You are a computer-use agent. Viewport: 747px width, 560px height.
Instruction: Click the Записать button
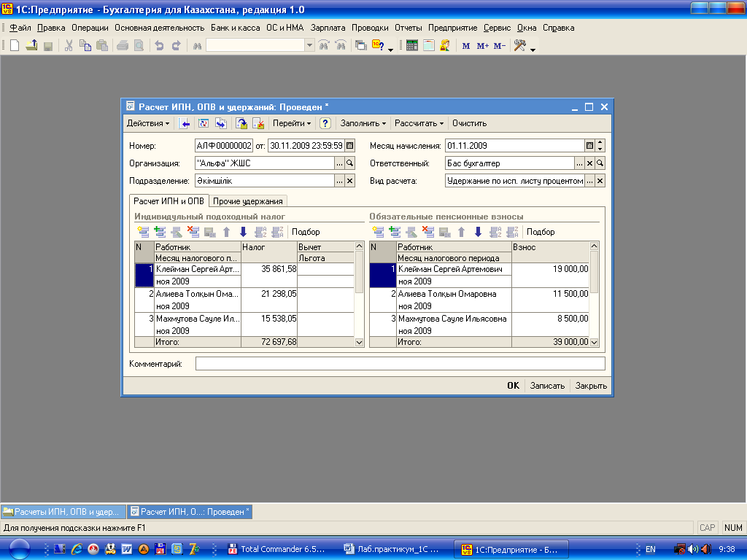[547, 386]
